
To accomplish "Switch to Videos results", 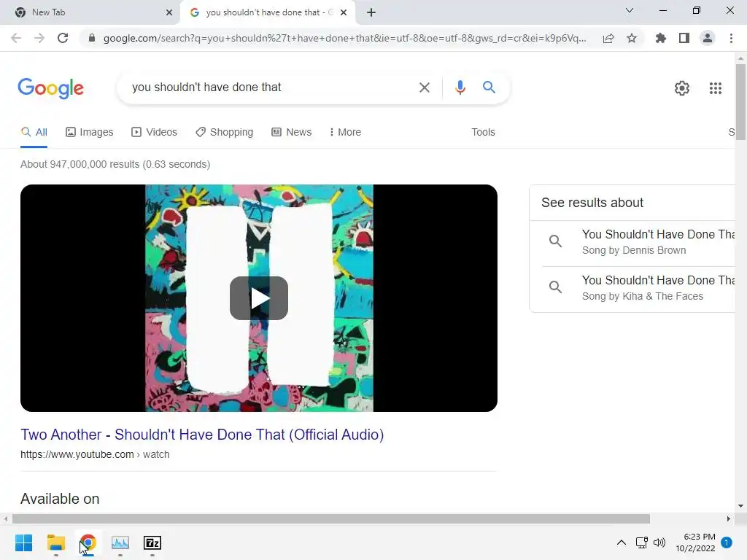I will (x=155, y=133).
